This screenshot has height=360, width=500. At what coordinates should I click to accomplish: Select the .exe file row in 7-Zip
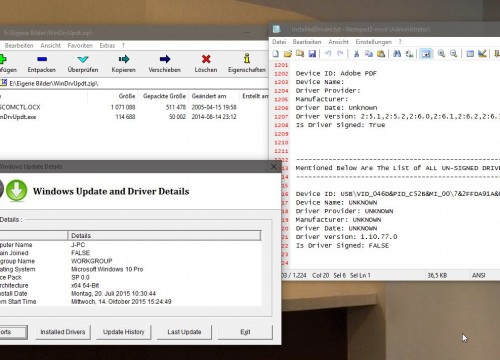(x=133, y=117)
